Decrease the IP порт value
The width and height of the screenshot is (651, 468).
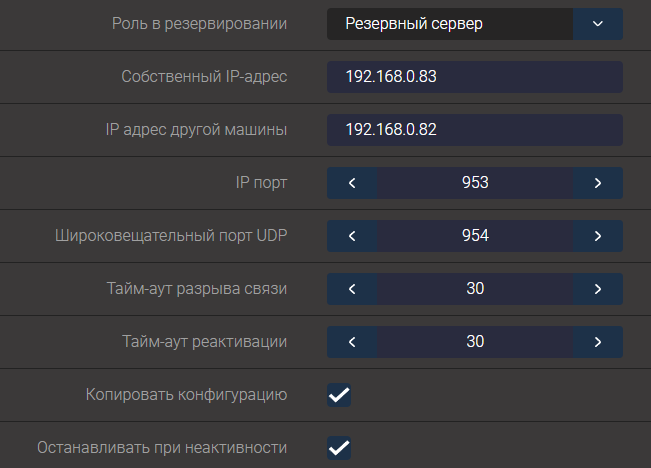(x=351, y=183)
